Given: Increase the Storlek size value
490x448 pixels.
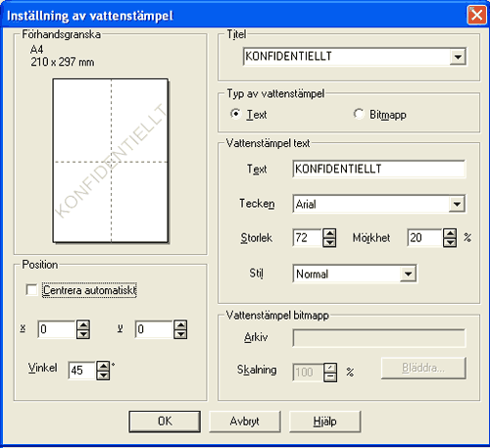Looking at the screenshot, I should 329,233.
